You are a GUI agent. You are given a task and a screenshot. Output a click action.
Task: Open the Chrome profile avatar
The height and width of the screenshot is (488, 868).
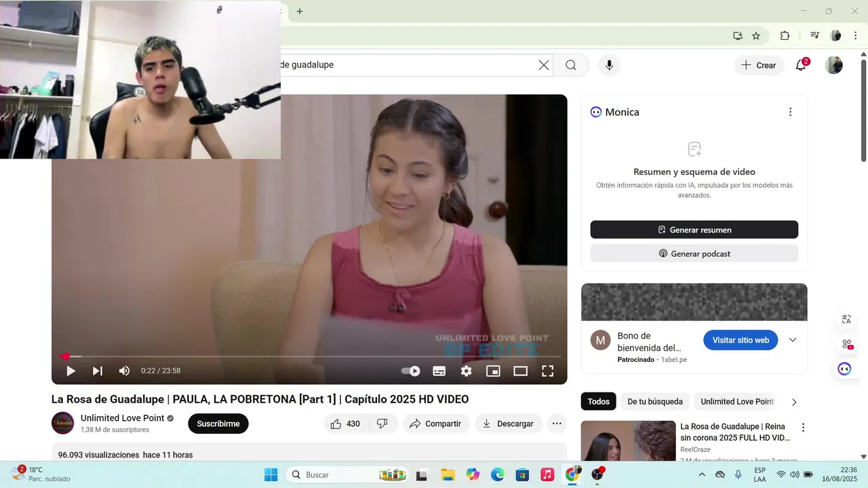[x=835, y=36]
